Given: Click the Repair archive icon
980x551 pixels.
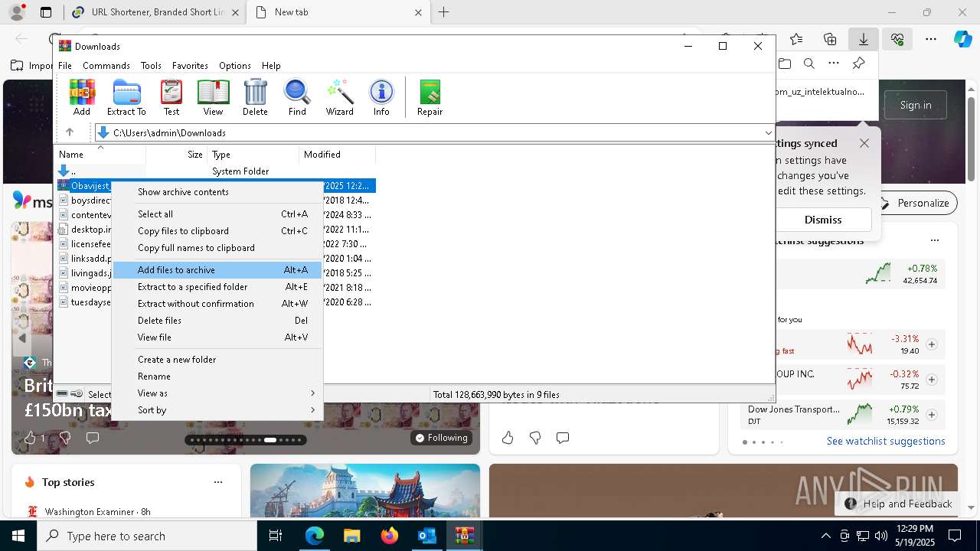Looking at the screenshot, I should click(x=430, y=97).
